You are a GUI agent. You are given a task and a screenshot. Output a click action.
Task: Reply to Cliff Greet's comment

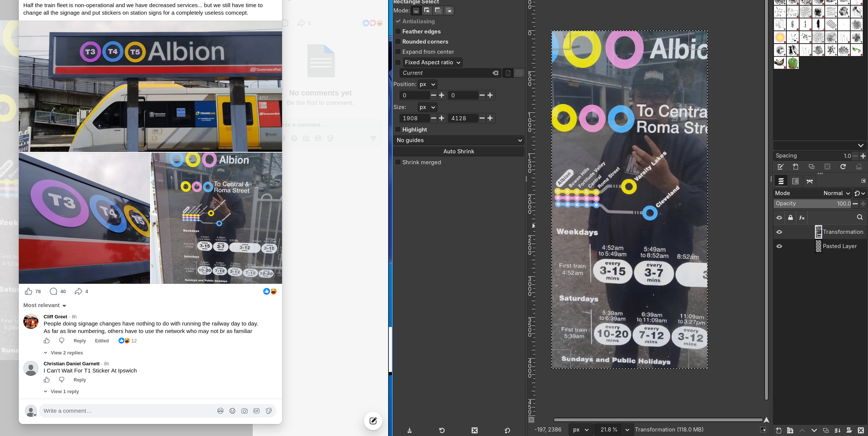(x=80, y=341)
